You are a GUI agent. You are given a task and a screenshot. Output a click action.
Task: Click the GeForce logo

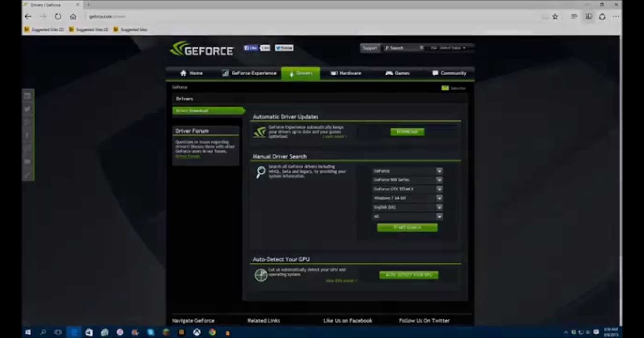coord(202,49)
